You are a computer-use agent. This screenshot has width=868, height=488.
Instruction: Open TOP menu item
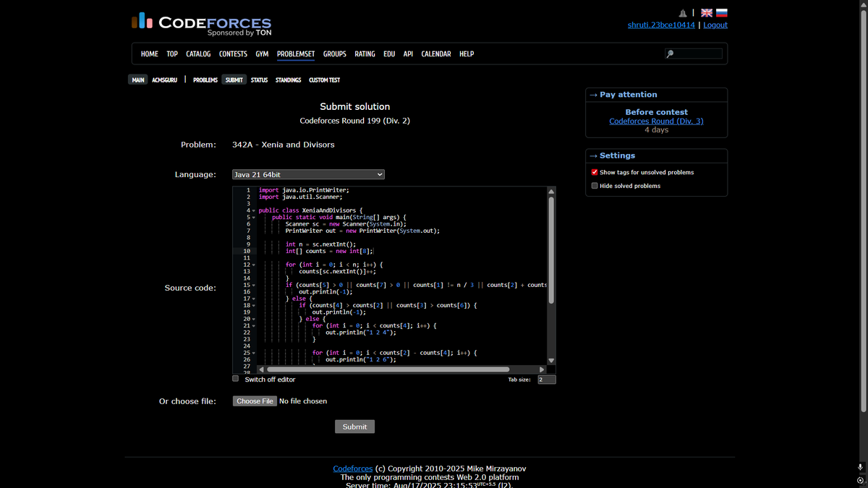coord(172,54)
